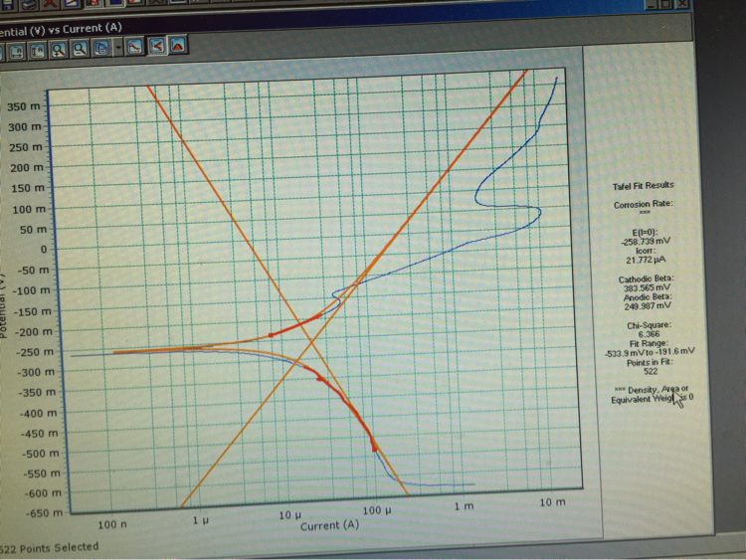Open the dropdown arrow beside copy icon

click(118, 48)
